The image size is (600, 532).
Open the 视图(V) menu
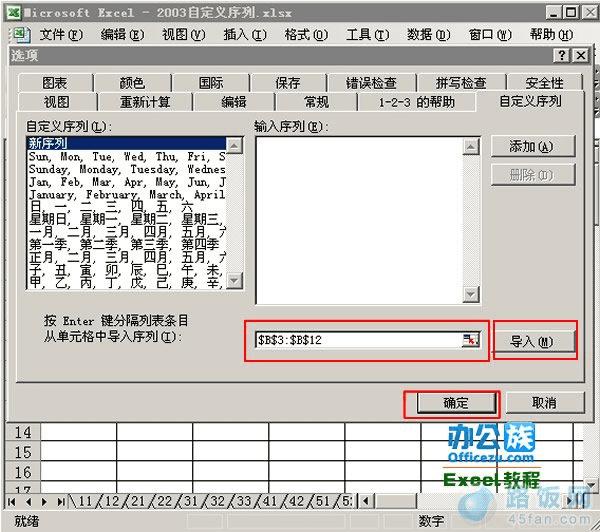184,35
